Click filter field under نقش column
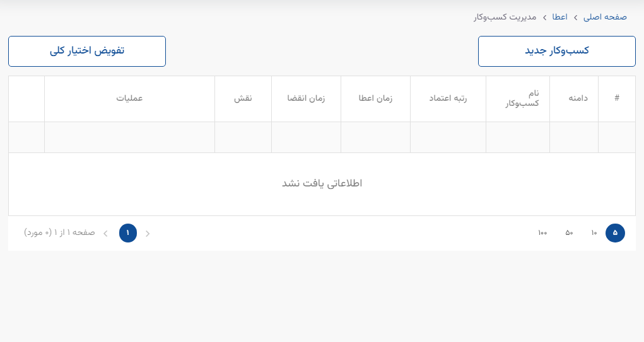Screen dimensions: 644x342 (x=243, y=137)
